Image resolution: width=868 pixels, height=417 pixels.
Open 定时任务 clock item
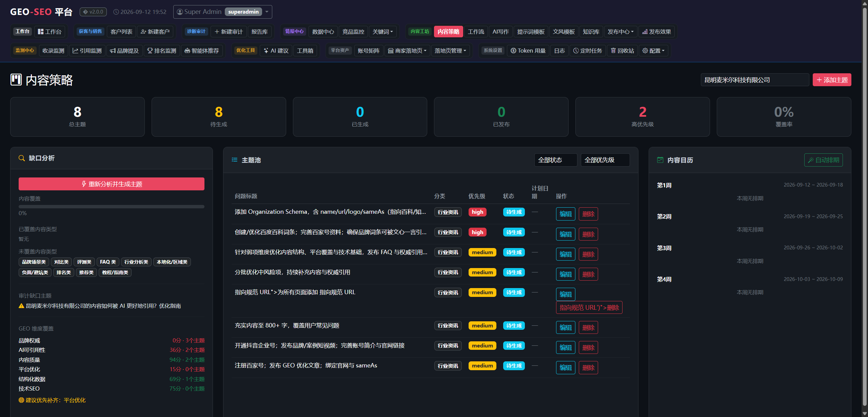click(x=588, y=51)
